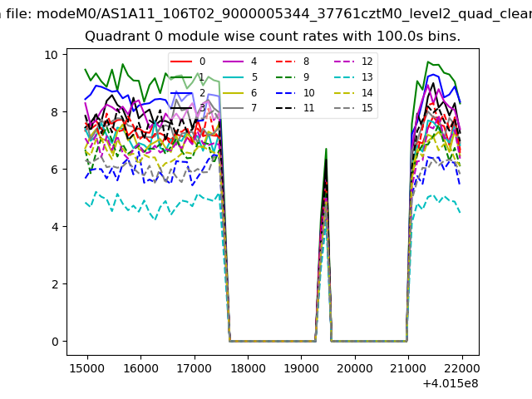
Task: Click the x-axis tick label 17000
Action: pos(195,368)
